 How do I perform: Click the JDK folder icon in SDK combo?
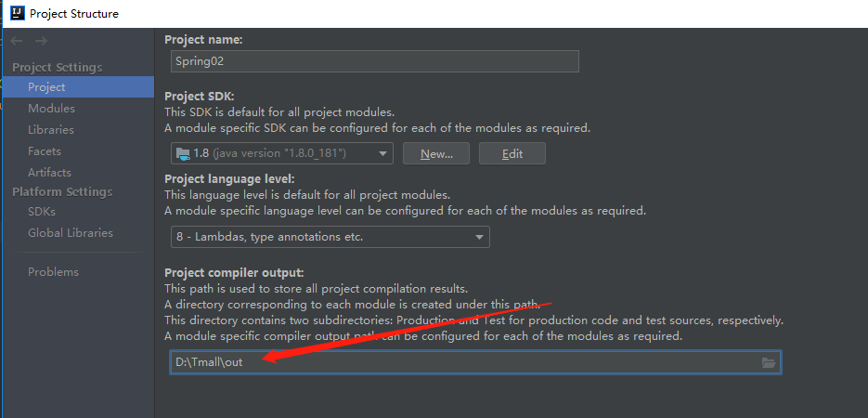click(x=182, y=153)
